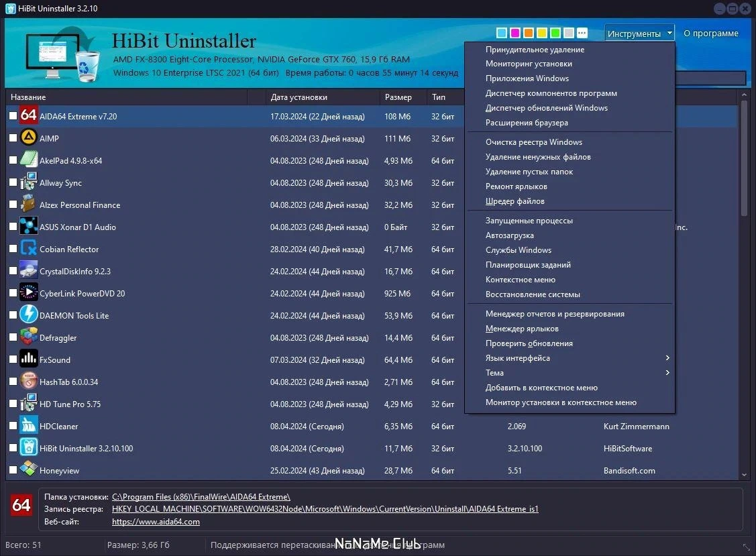
Task: Choose the gray theme color swatch
Action: [x=569, y=33]
